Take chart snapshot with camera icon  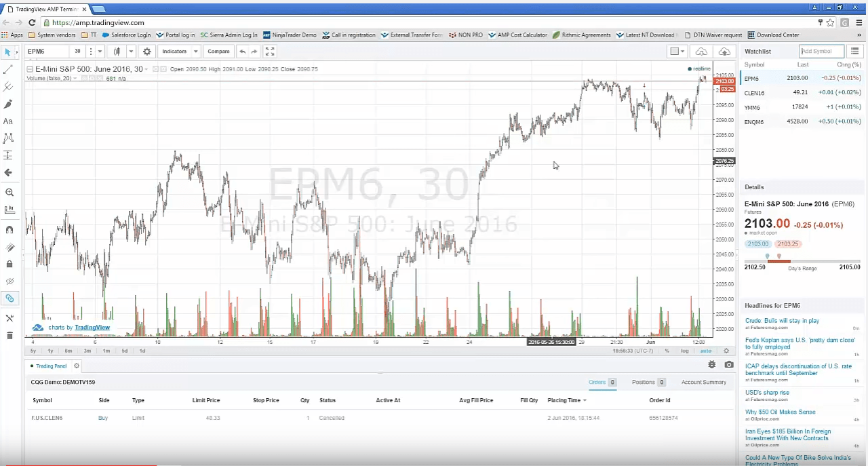(x=729, y=364)
